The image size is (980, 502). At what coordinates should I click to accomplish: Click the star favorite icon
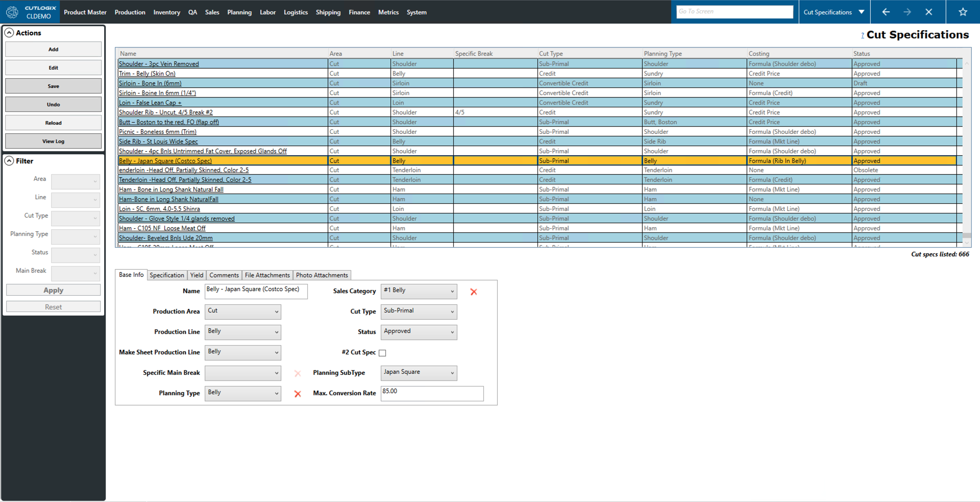coord(963,12)
